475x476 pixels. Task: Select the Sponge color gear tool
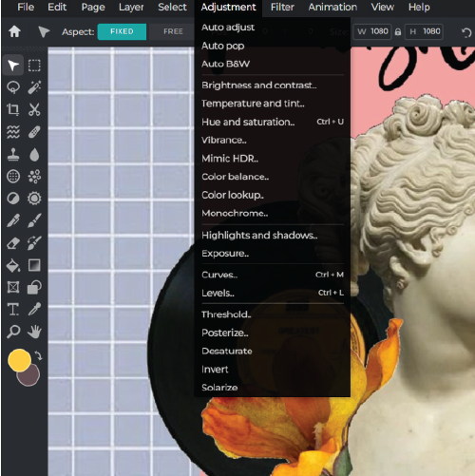coord(34,199)
